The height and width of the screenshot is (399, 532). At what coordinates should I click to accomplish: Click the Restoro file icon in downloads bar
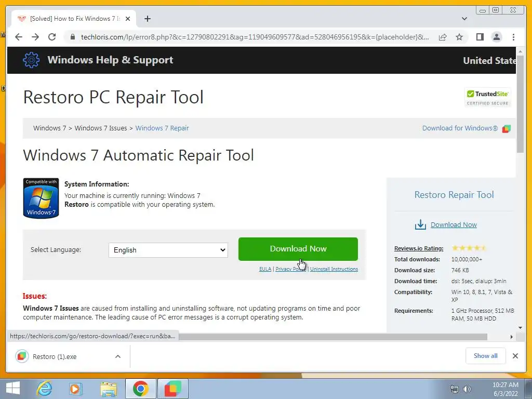click(x=22, y=356)
